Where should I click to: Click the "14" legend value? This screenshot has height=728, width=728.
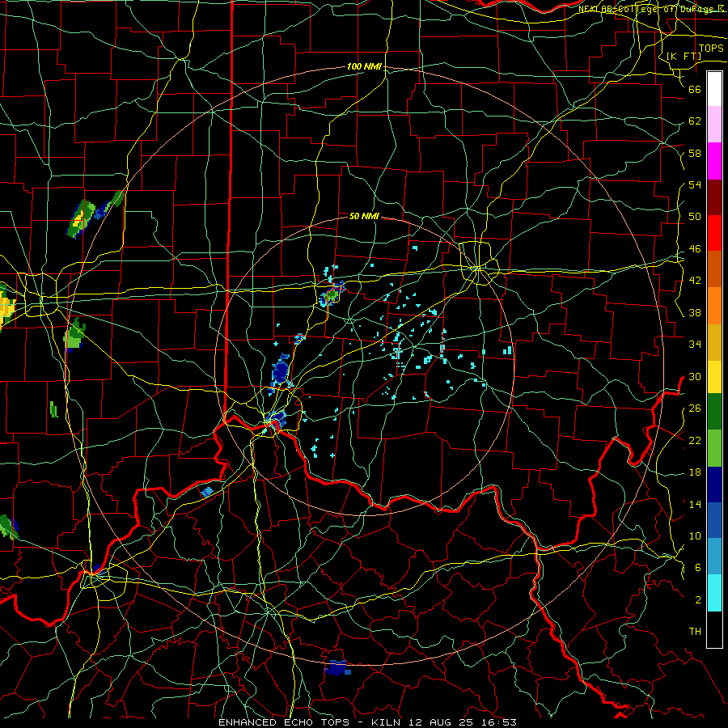click(695, 504)
